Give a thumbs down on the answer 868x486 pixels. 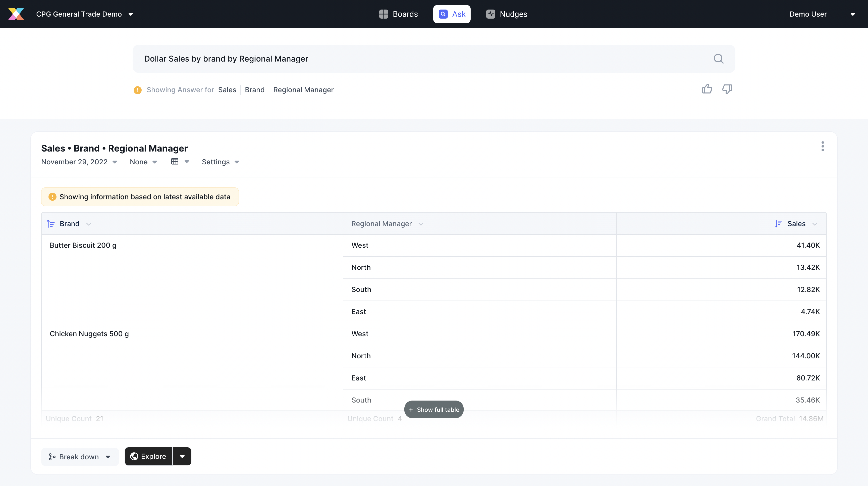[727, 89]
